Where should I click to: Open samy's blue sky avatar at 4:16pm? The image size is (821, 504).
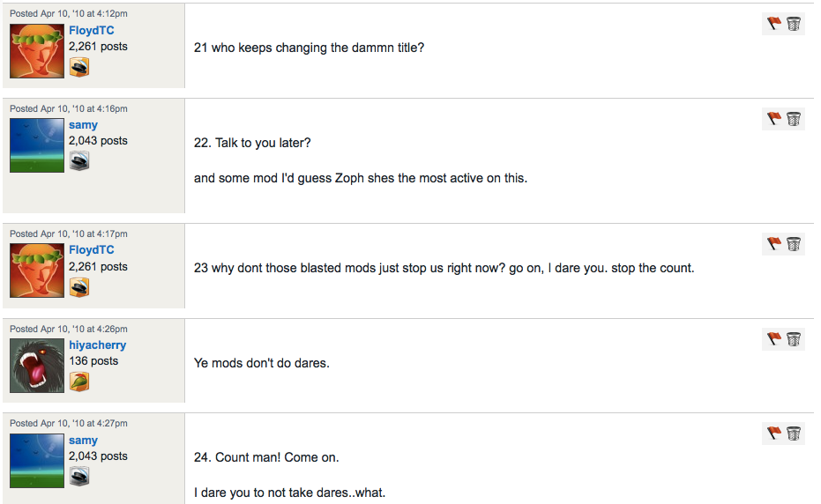point(37,145)
